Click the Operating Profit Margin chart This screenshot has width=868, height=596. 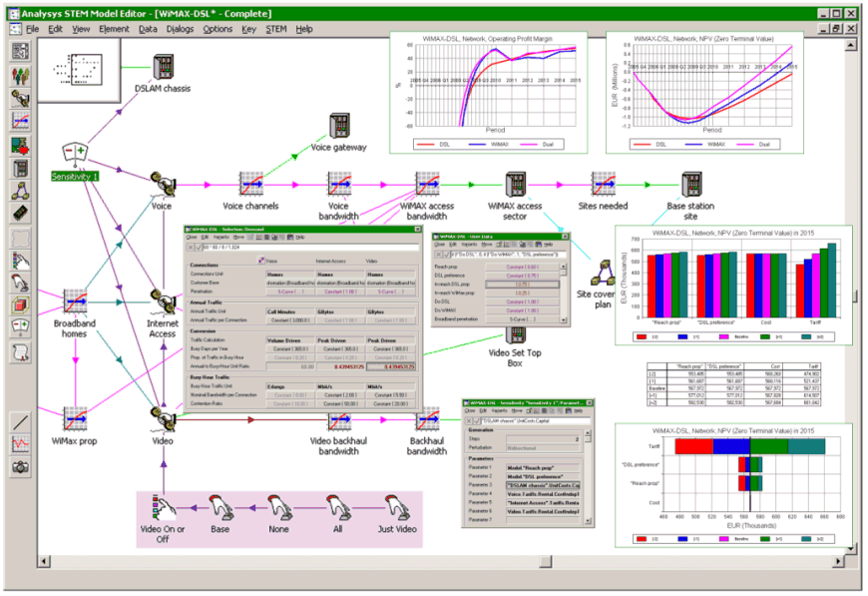tap(489, 92)
